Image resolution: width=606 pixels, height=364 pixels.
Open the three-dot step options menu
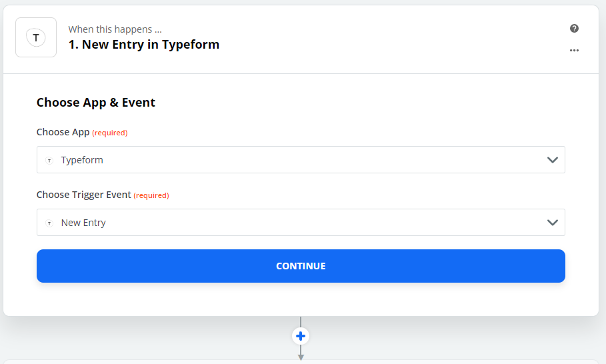coord(574,50)
